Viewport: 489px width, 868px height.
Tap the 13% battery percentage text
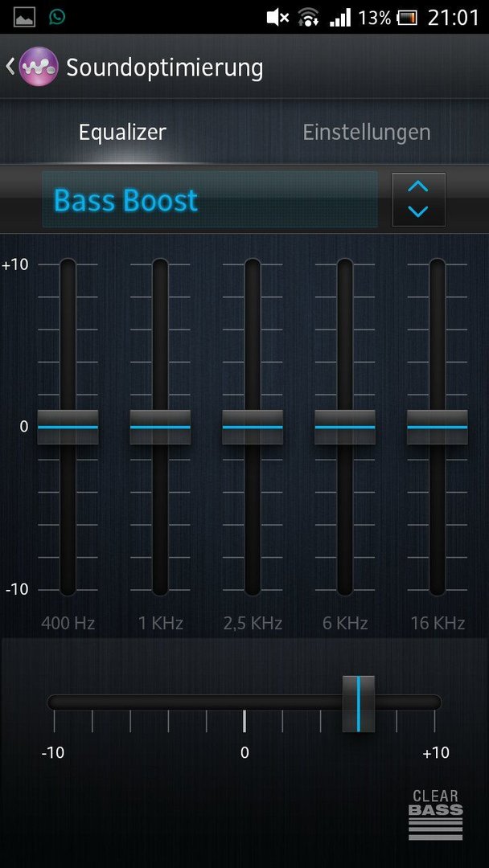click(x=374, y=18)
